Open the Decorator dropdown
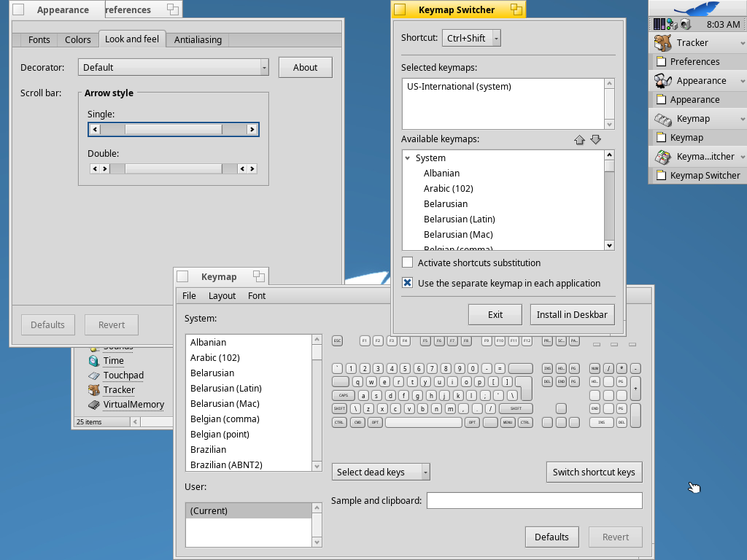 point(174,67)
